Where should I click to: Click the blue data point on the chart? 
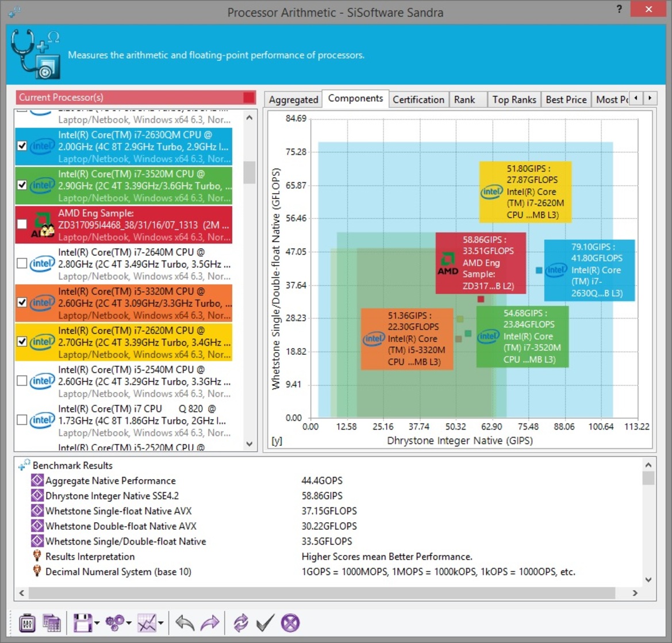[539, 270]
